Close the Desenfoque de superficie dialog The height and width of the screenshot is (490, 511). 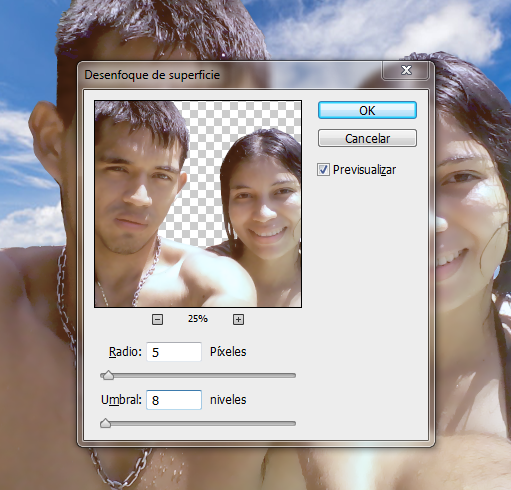[405, 70]
